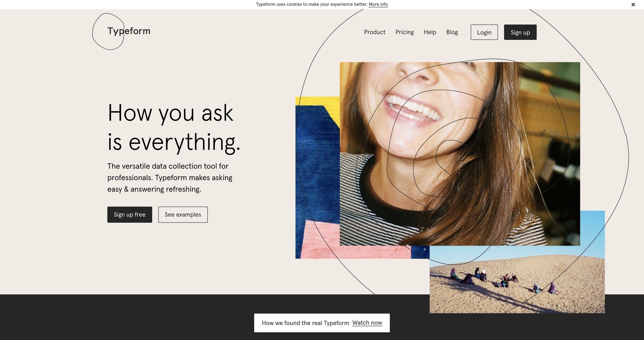Viewport: 644px width, 340px height.
Task: Click the 'How we found the real Typeform' text
Action: (x=305, y=323)
